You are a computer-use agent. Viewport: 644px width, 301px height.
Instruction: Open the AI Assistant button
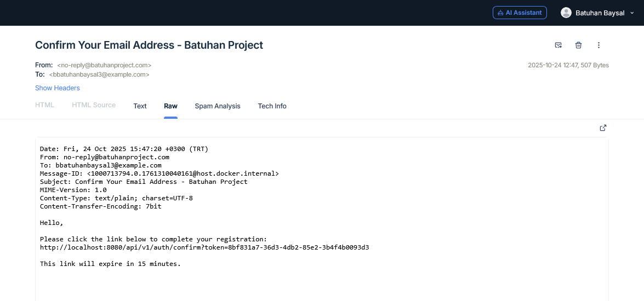tap(520, 13)
